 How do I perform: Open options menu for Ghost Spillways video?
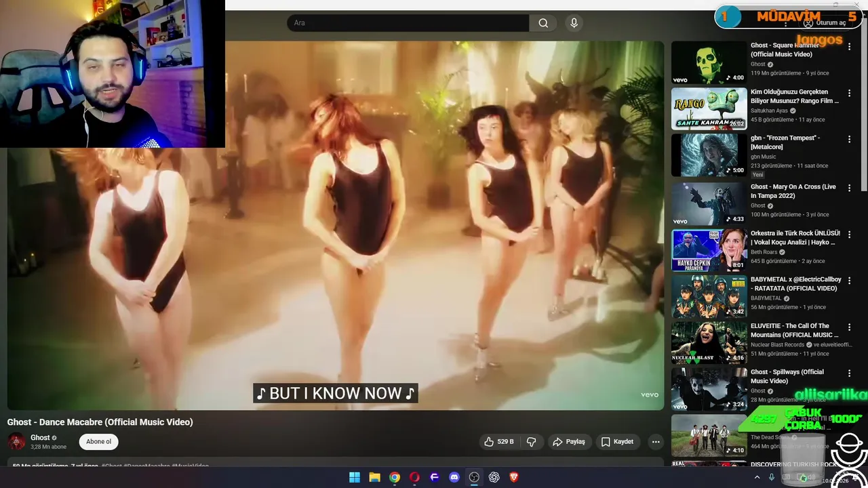tap(849, 373)
